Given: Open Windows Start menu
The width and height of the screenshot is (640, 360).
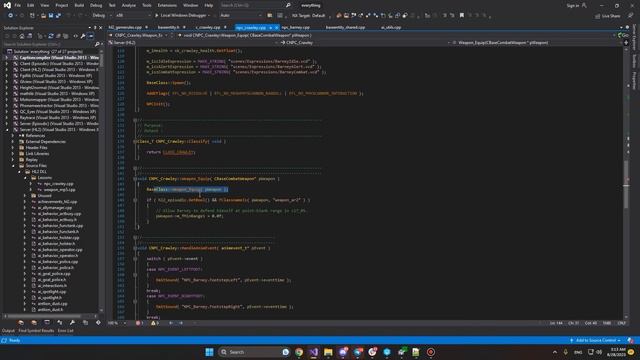Looking at the screenshot, I should point(209,352).
